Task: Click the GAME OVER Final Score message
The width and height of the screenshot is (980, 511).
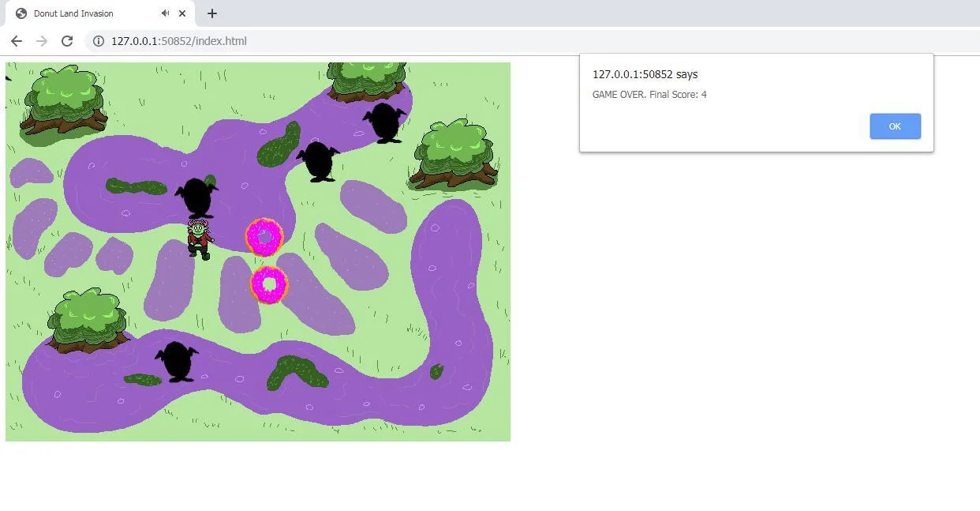Action: pos(649,95)
